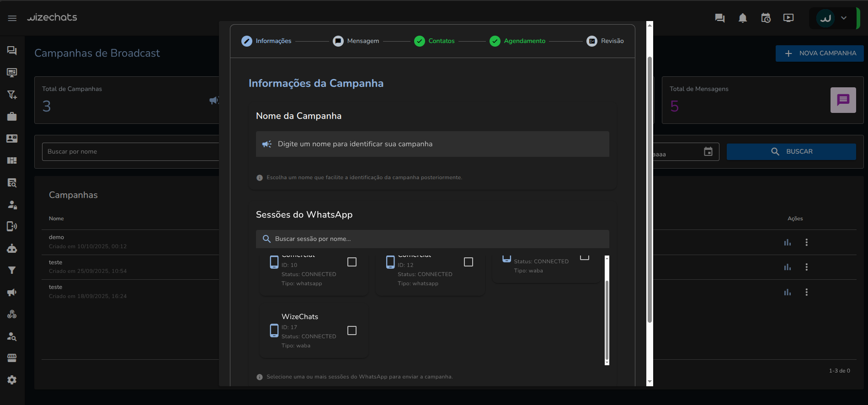Viewport: 868px width, 405px height.
Task: Open the settings gear sidebar icon
Action: tap(12, 380)
